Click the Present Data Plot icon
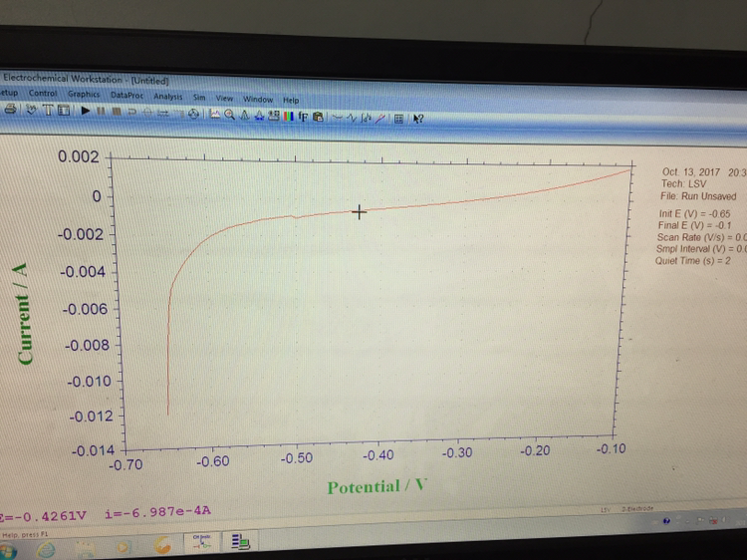This screenshot has height=560, width=747. tap(215, 115)
